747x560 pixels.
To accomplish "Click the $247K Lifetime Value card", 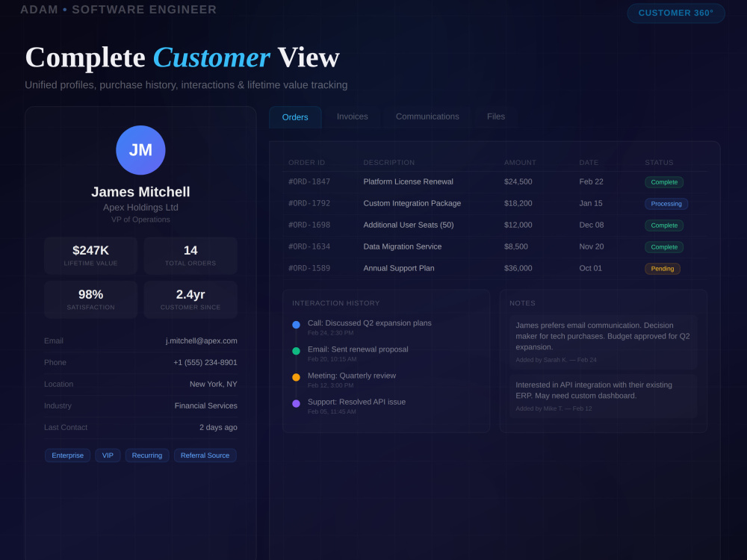I will (x=90, y=255).
